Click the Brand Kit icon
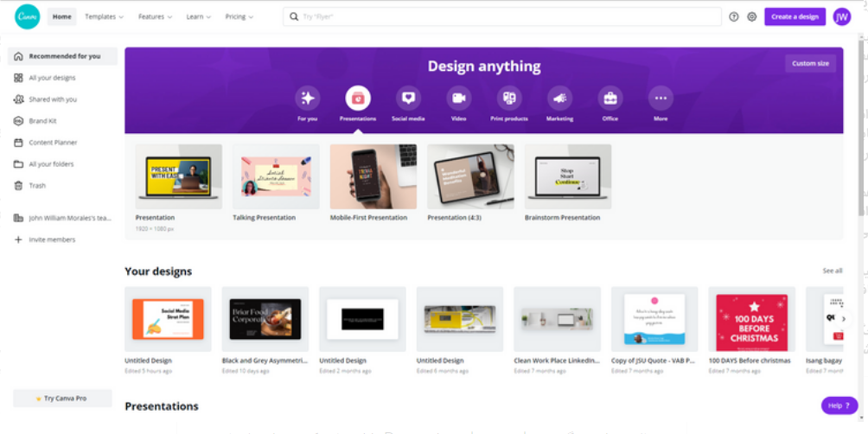The height and width of the screenshot is (434, 868). [18, 121]
